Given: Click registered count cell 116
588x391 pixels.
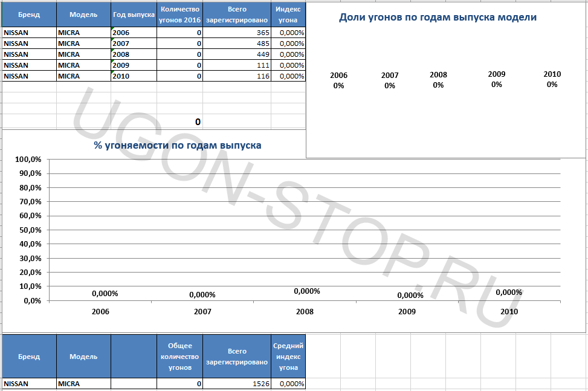Looking at the screenshot, I should (237, 76).
